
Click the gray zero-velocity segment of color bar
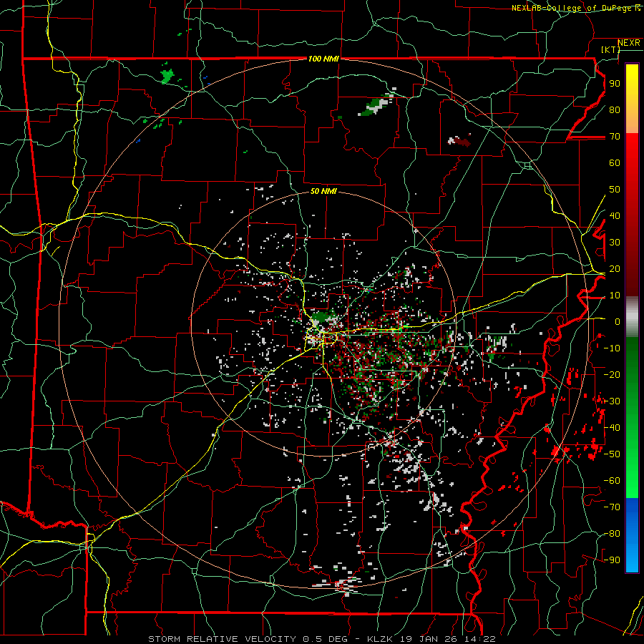pyautogui.click(x=632, y=317)
